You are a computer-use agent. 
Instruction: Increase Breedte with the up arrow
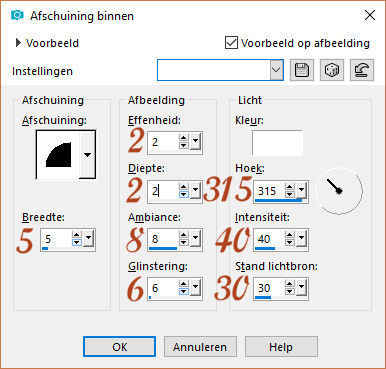coord(77,235)
